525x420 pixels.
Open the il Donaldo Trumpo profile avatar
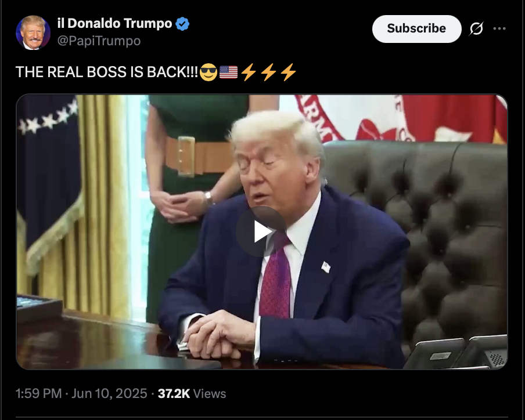pos(33,32)
